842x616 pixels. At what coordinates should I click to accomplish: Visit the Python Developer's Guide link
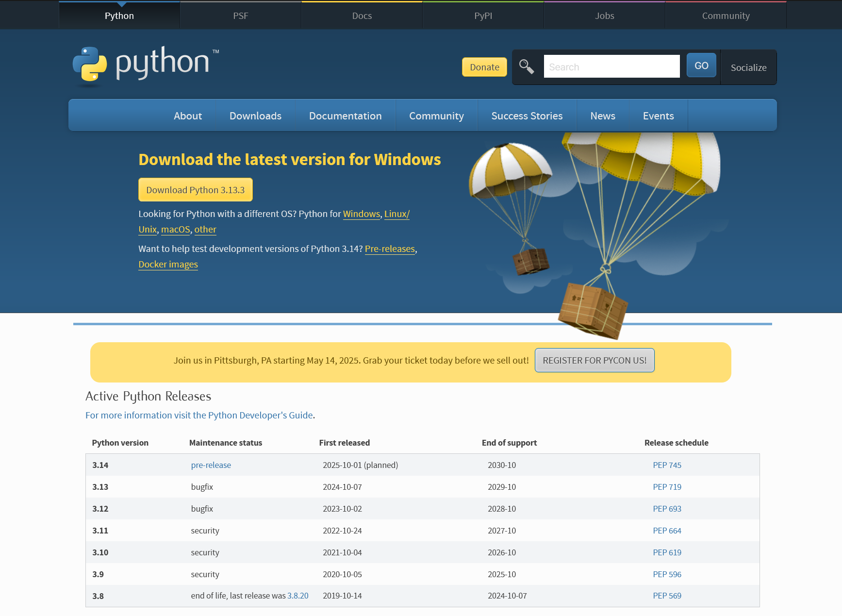click(199, 415)
